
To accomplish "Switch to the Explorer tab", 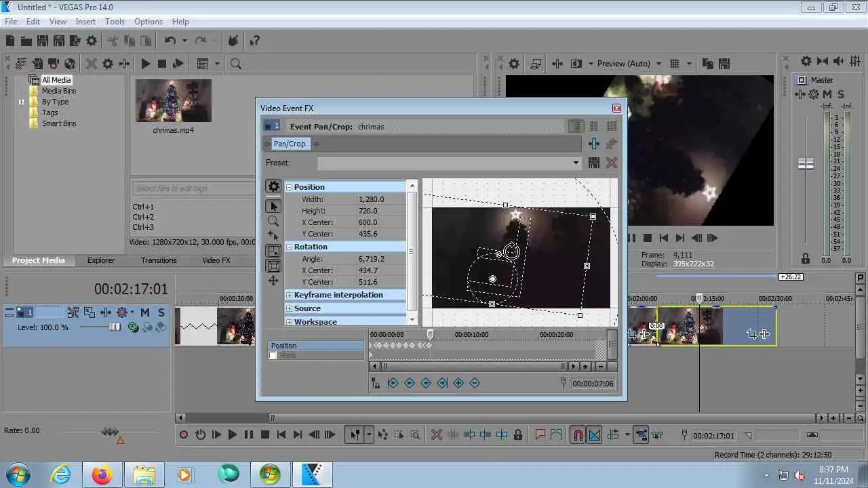I will pyautogui.click(x=101, y=260).
